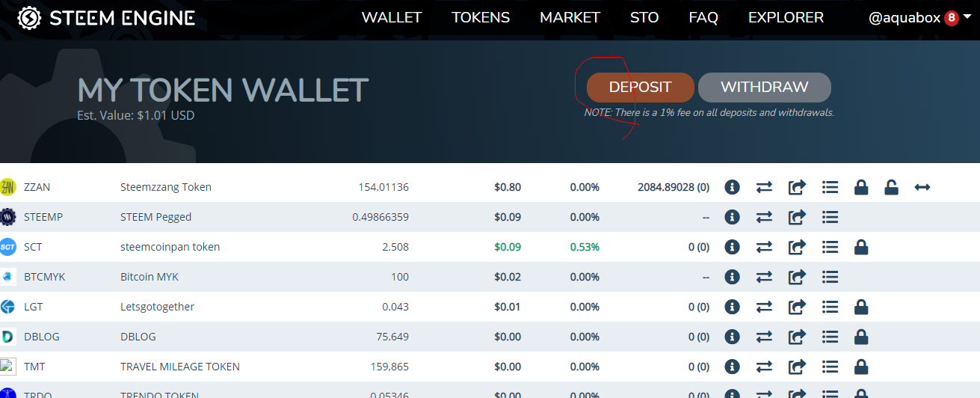Image resolution: width=980 pixels, height=398 pixels.
Task: Select the 'steemcoinpan token' name text
Action: 170,247
